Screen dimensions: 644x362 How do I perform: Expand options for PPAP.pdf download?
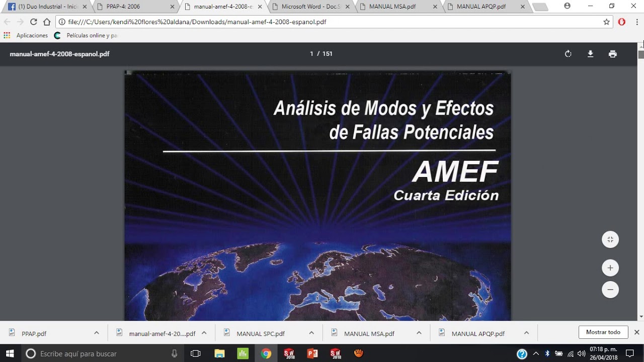(x=96, y=333)
